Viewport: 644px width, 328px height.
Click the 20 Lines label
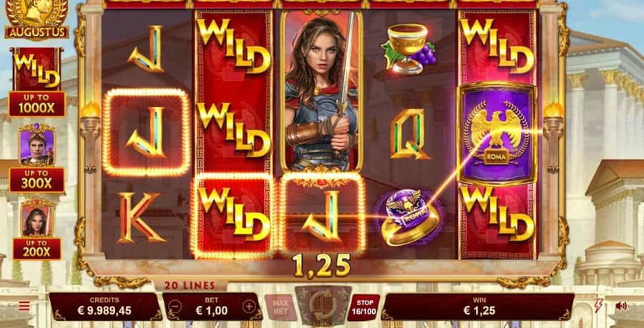pyautogui.click(x=190, y=285)
